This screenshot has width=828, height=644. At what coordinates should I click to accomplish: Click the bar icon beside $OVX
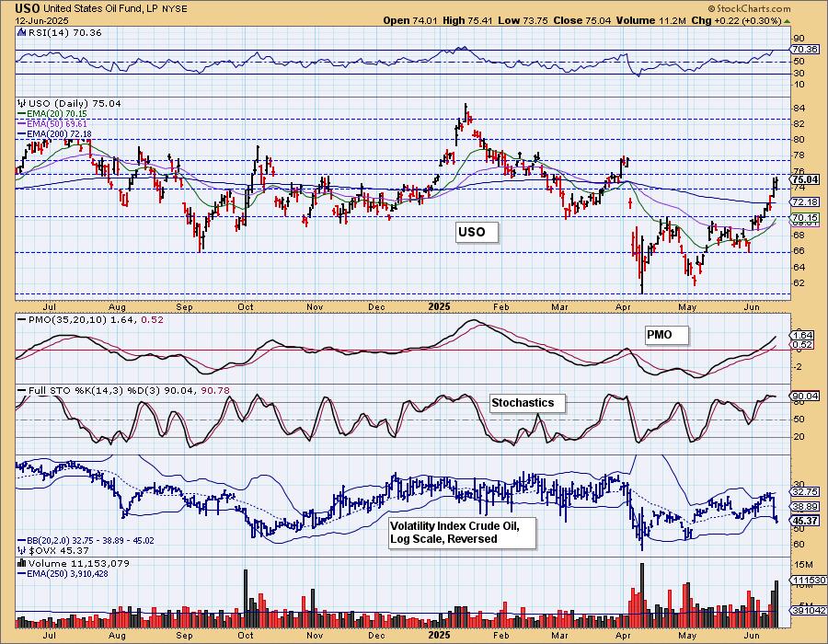[x=21, y=550]
